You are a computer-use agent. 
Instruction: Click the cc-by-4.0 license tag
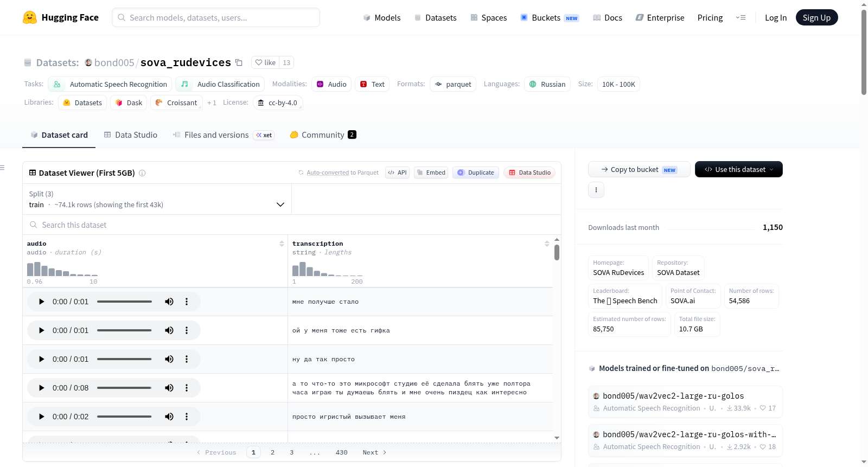pos(278,103)
